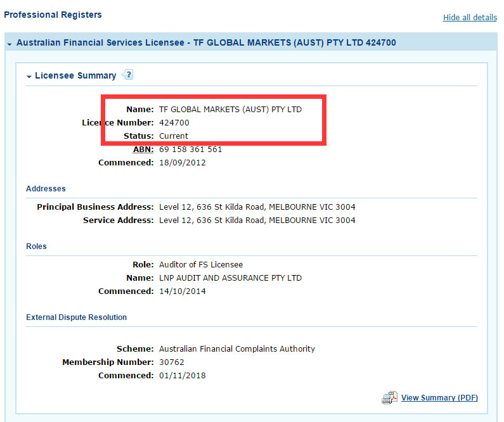Click the auditor commenced date 14/10/2014
504x422 pixels.
(182, 291)
